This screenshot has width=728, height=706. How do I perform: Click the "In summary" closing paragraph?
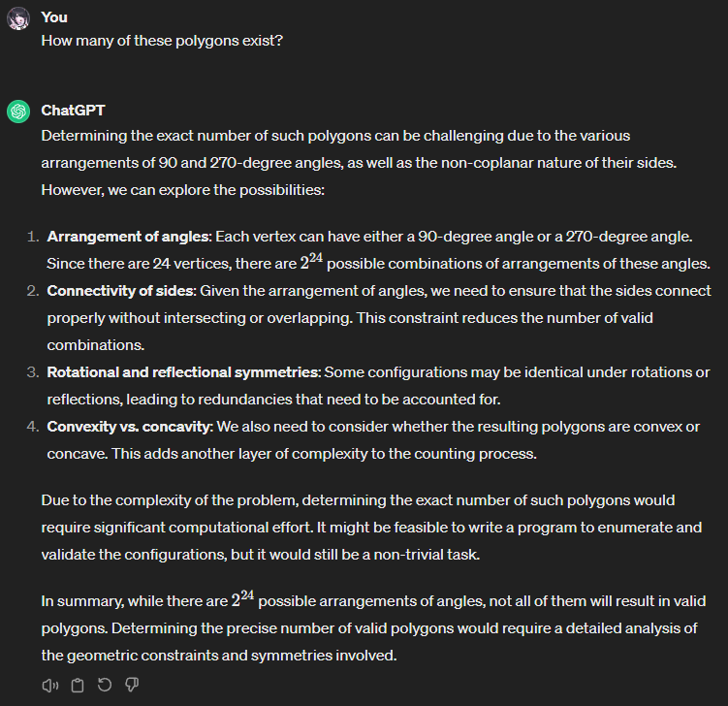(x=368, y=628)
